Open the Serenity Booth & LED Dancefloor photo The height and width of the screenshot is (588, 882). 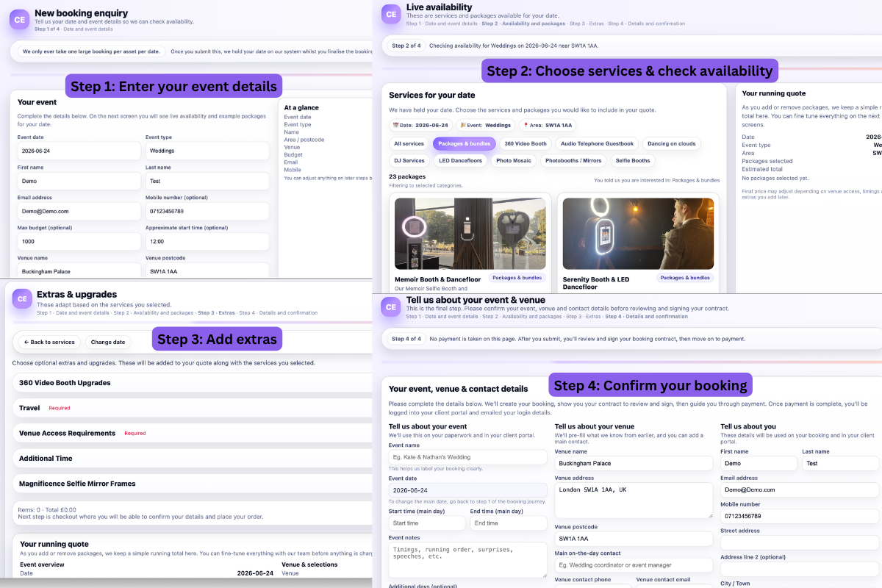(637, 233)
